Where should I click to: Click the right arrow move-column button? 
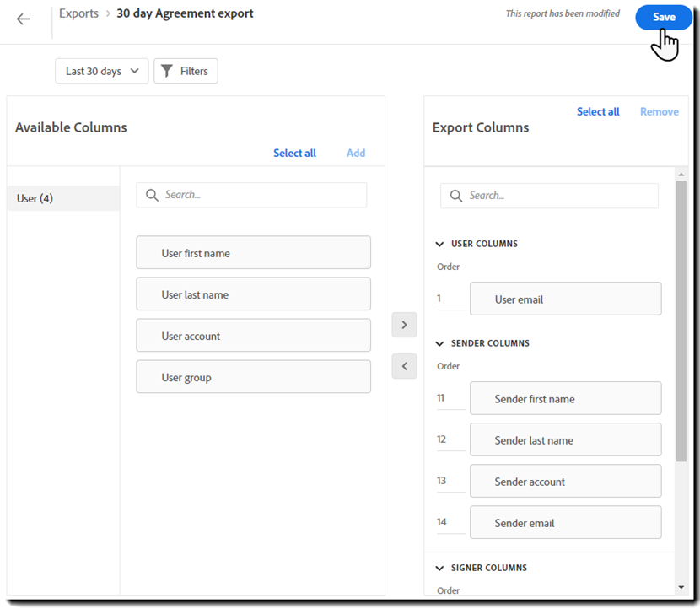coord(404,325)
